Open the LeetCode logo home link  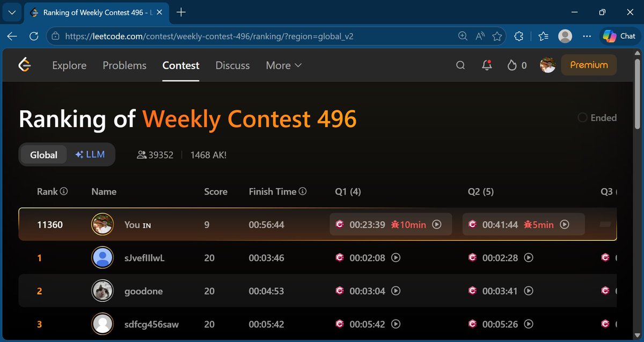click(x=24, y=65)
